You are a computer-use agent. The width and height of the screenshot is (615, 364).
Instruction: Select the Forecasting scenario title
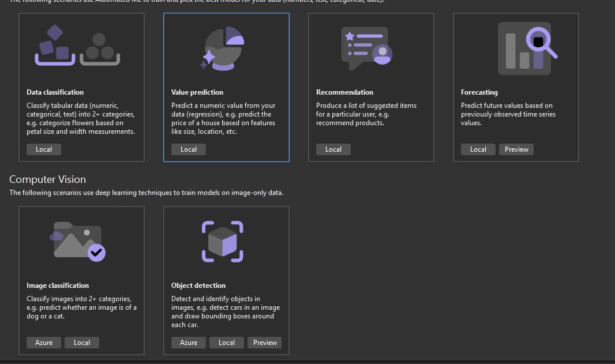[479, 92]
